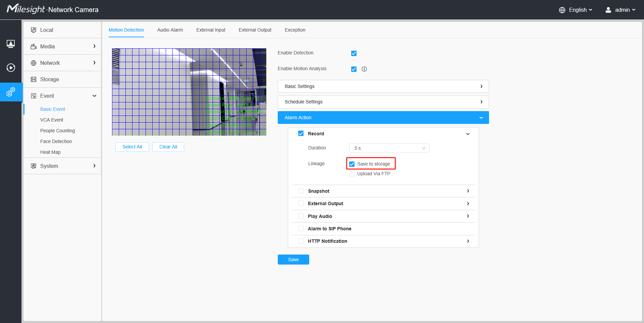
Task: Click the Storage disk icon
Action: (x=34, y=79)
